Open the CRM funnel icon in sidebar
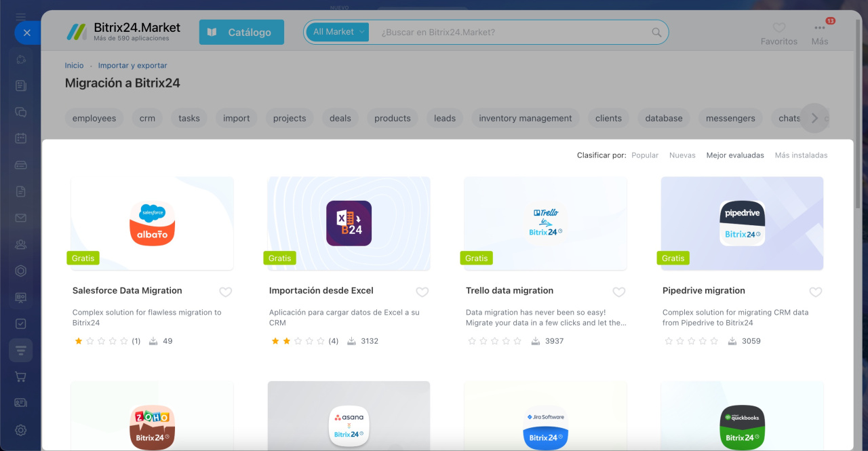The height and width of the screenshot is (451, 868). click(21, 350)
